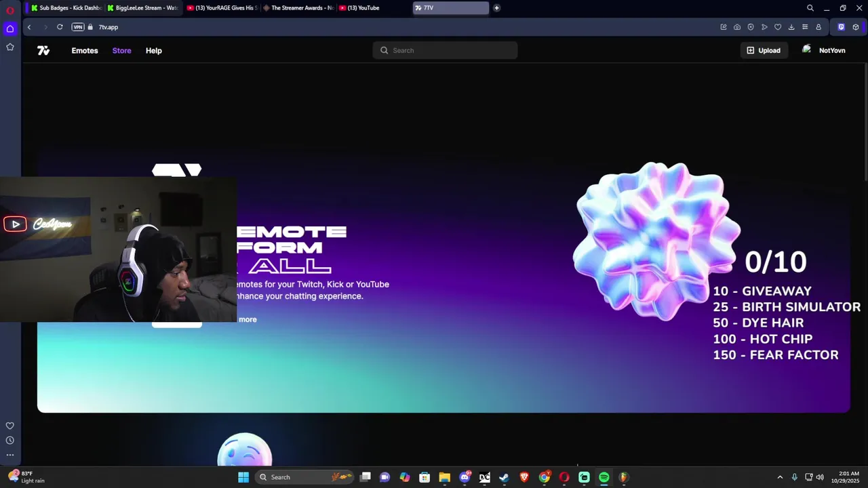Open the sidebar three-dots more options
Image resolution: width=868 pixels, height=488 pixels.
click(9, 455)
